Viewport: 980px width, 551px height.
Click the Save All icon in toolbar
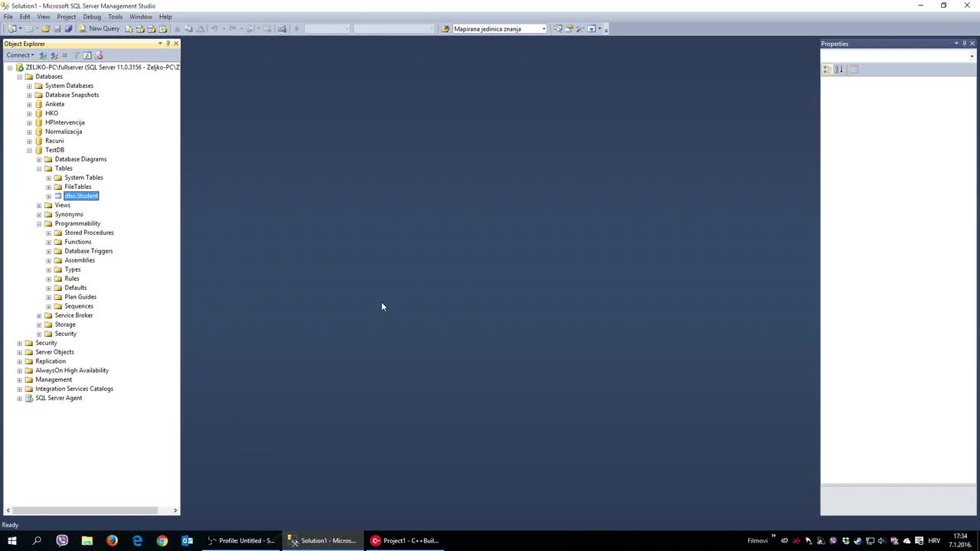[68, 28]
